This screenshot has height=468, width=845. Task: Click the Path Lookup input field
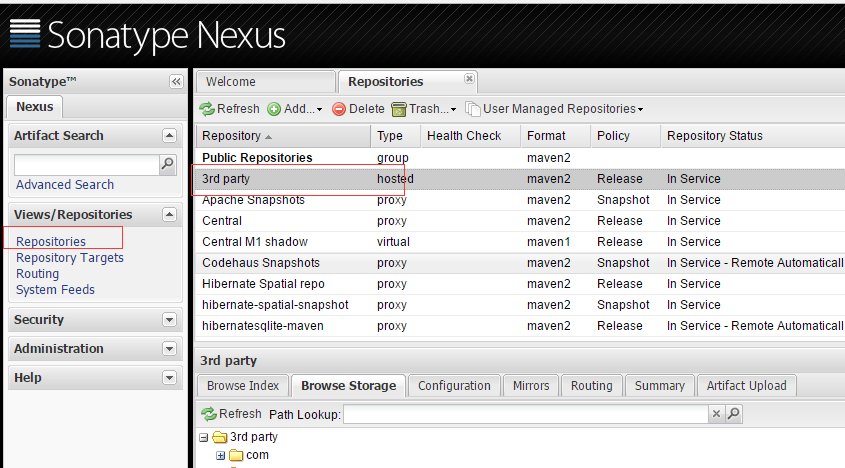526,414
